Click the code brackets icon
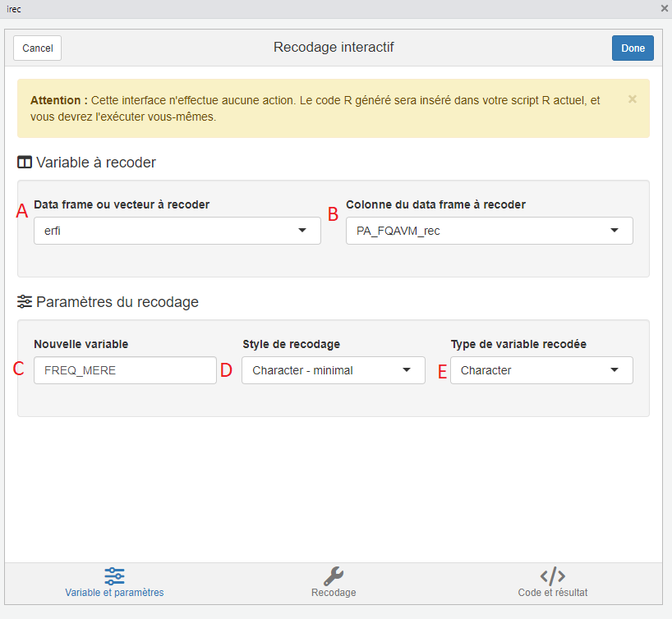Viewport: 672px width, 619px height. click(x=552, y=575)
